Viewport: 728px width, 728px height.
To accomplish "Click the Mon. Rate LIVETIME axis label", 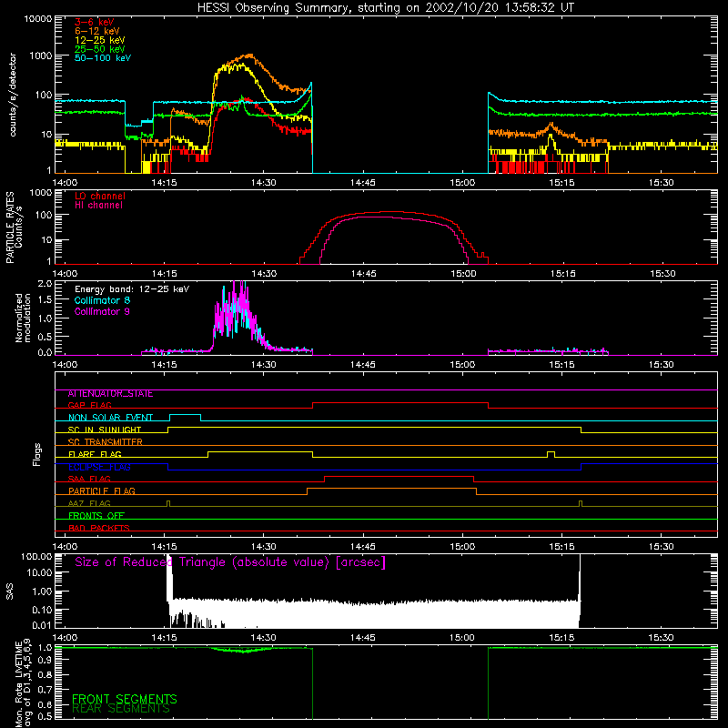I will point(23,682).
